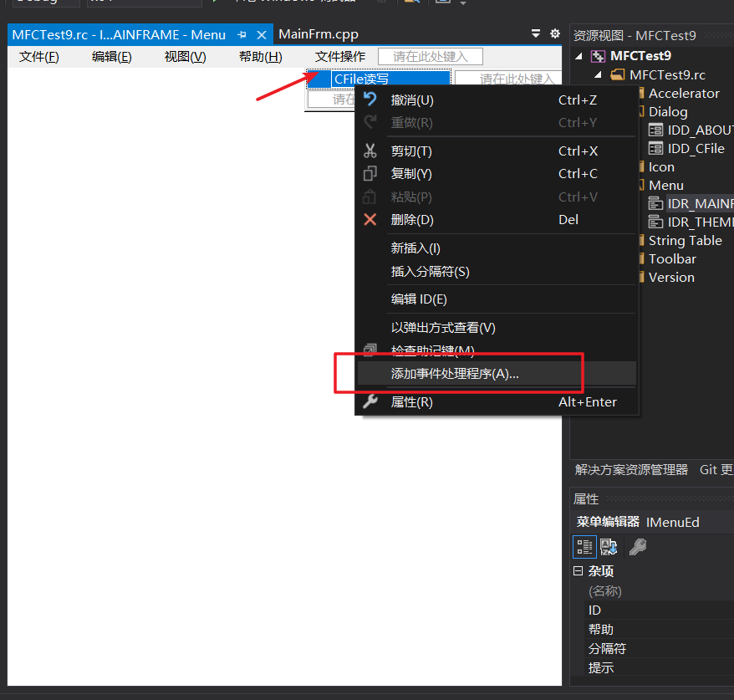
Task: Click the IDR_THEM menu resource icon
Action: coord(655,222)
